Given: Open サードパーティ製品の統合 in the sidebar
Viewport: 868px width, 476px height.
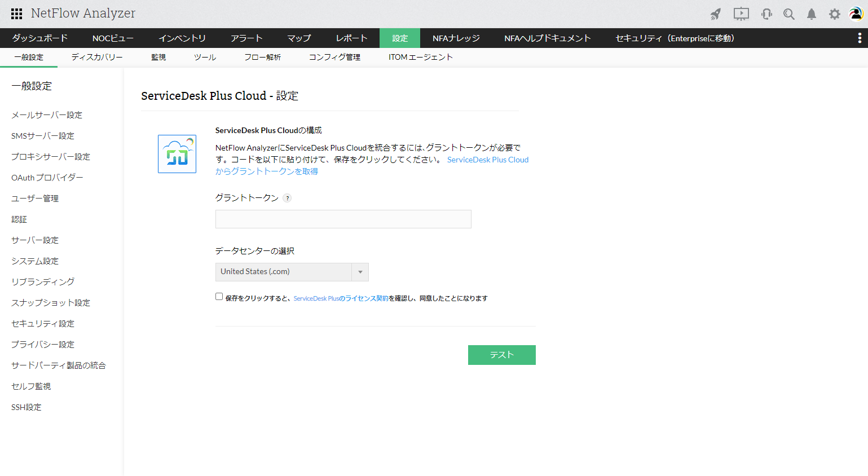Looking at the screenshot, I should tap(59, 365).
